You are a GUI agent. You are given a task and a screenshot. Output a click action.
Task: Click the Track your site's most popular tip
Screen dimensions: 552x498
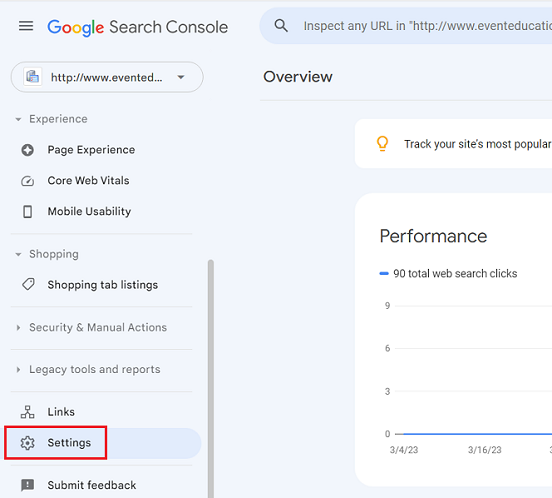coord(478,144)
